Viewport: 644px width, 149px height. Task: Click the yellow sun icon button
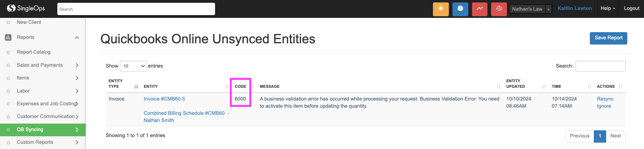coord(440,9)
